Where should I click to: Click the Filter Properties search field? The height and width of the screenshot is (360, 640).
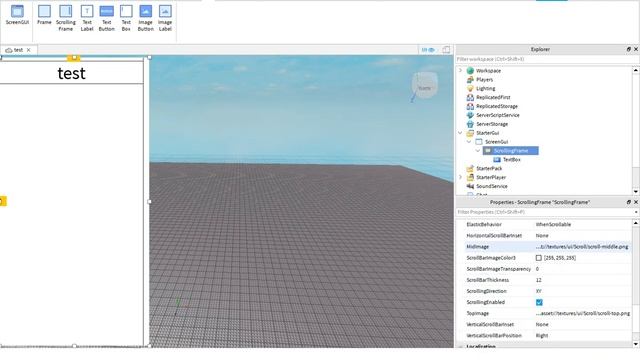(544, 212)
